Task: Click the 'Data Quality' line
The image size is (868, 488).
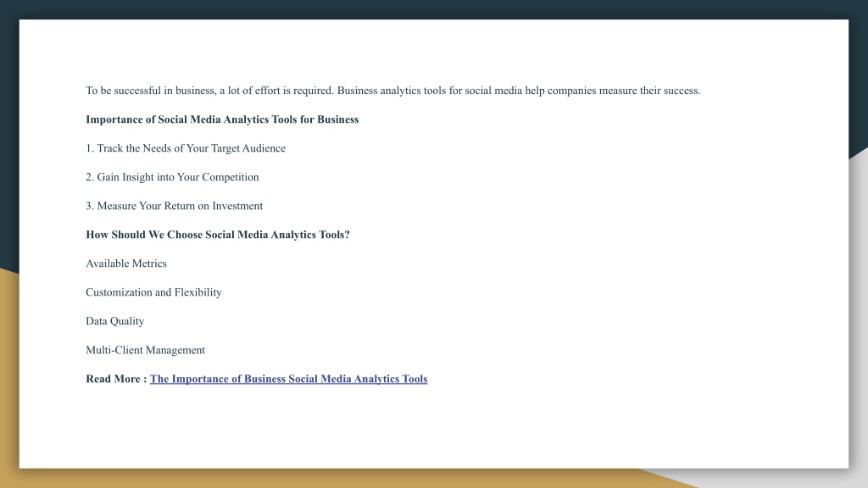Action: point(114,321)
